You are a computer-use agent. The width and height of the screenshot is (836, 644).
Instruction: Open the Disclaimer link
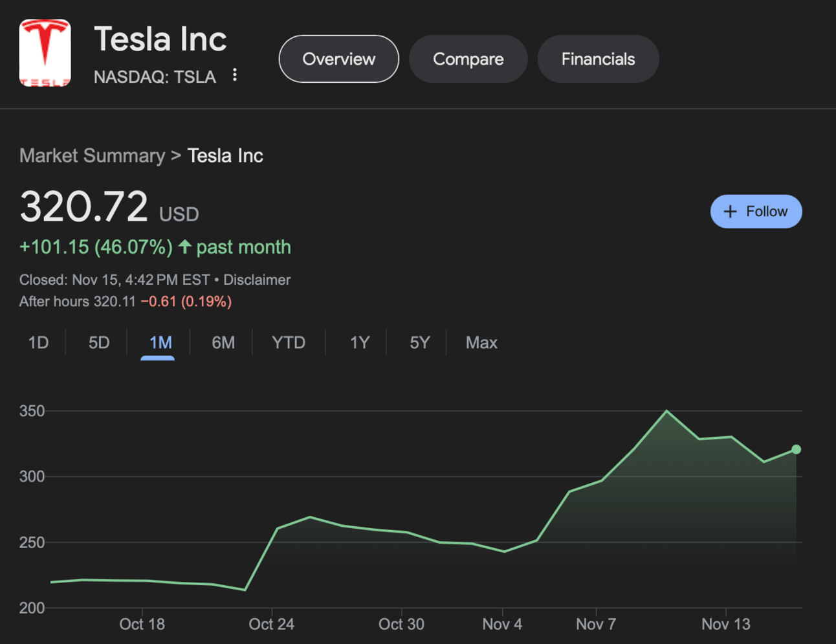257,280
